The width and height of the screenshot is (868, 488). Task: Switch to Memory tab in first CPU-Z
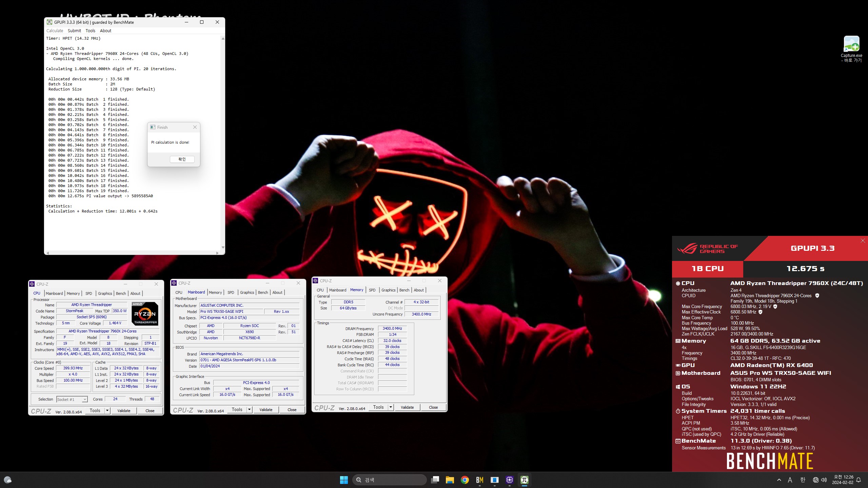73,293
